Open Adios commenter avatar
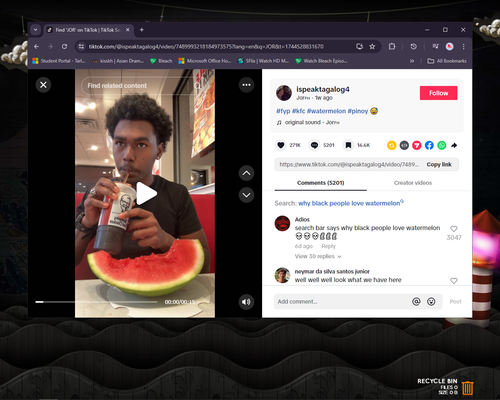 coord(282,223)
